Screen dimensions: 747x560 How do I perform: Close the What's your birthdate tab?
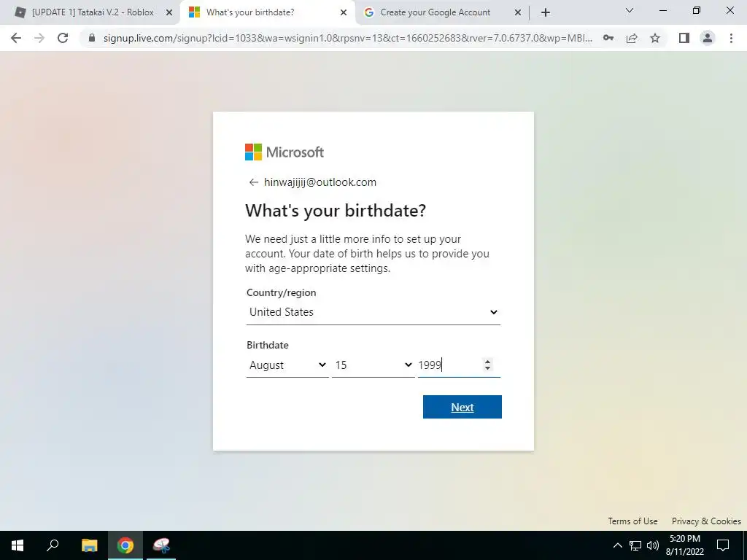tap(343, 12)
